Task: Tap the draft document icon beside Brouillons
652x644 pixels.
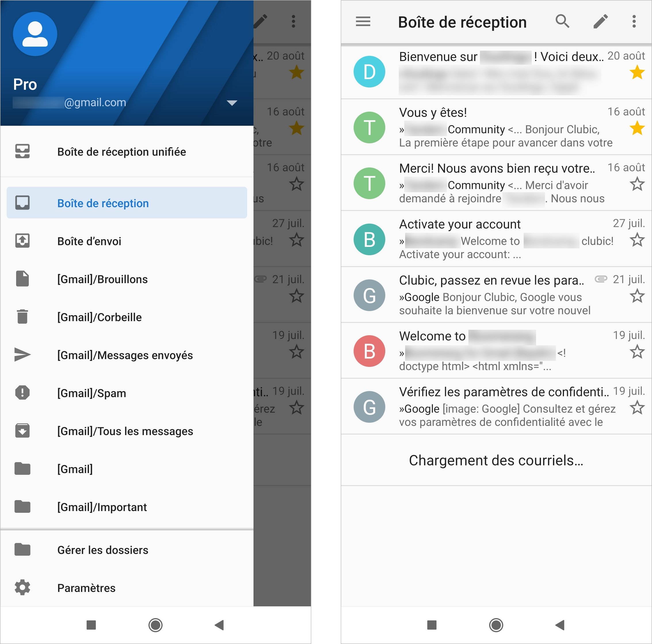Action: [x=22, y=279]
